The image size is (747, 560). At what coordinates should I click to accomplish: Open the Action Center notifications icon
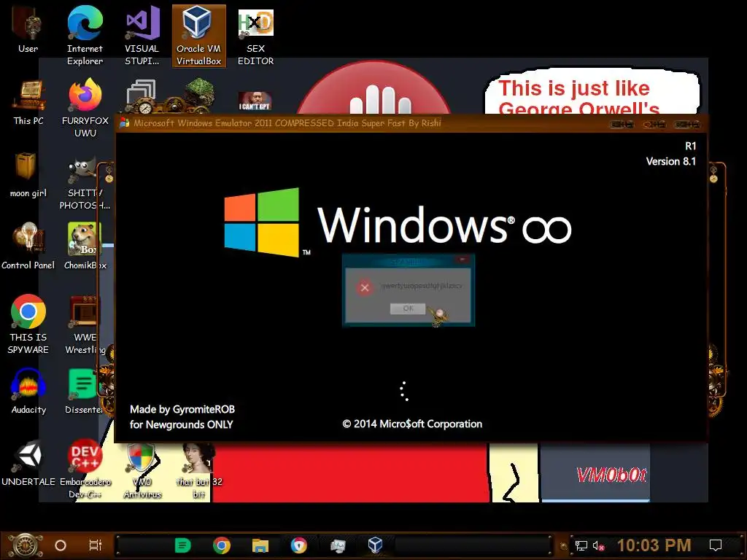click(716, 545)
